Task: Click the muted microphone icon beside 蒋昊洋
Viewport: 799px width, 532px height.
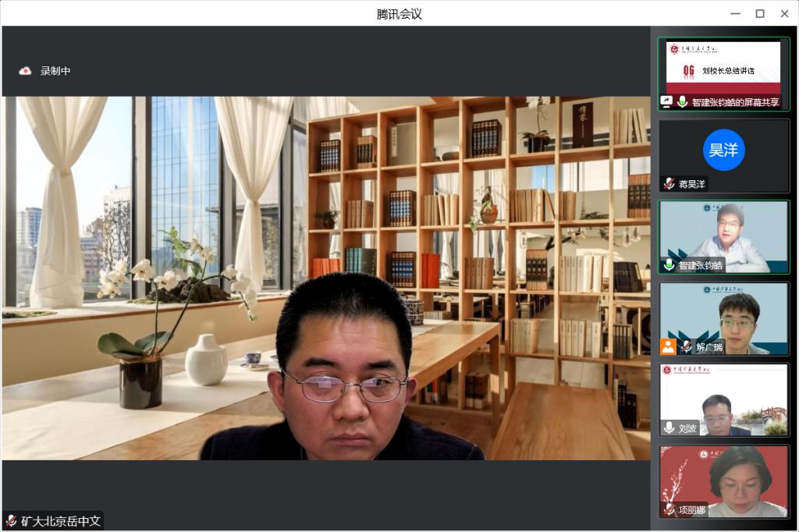Action: (x=669, y=184)
